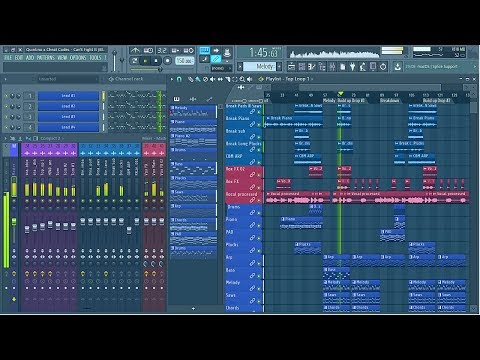480x360 pixels.
Task: Click the Play button in transport
Action: point(145,61)
